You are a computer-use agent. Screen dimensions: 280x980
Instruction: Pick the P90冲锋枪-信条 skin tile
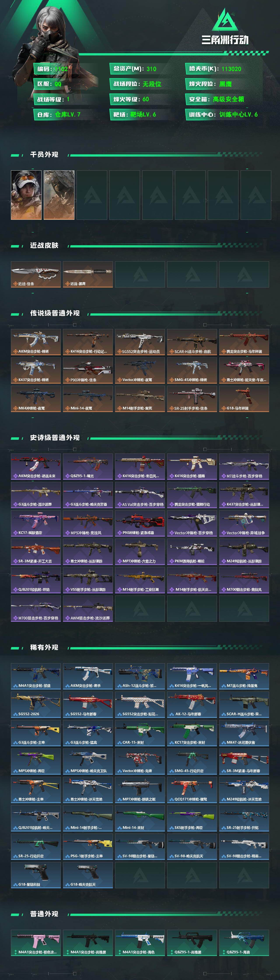[88, 370]
